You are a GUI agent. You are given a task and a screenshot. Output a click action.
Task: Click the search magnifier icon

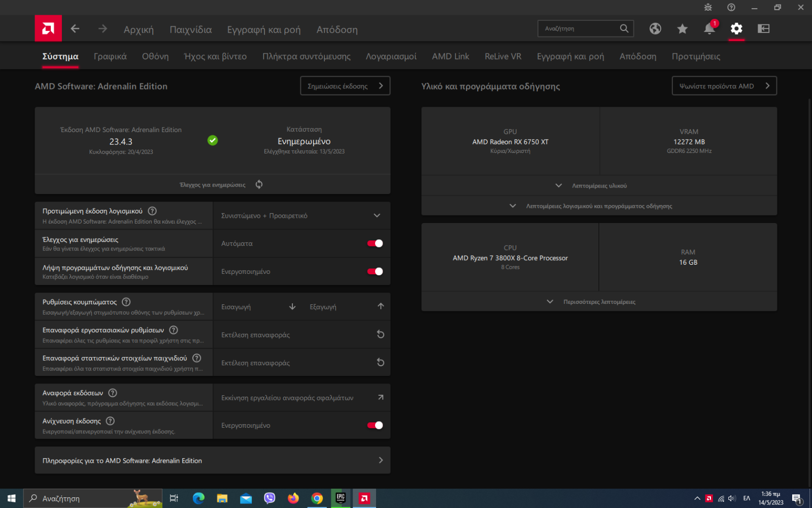click(x=624, y=28)
